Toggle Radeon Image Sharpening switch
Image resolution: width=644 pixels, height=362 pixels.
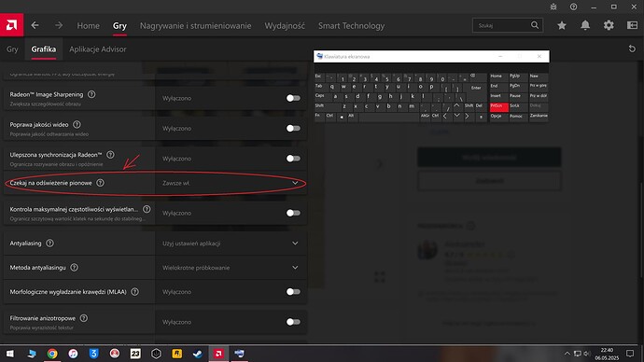coord(293,98)
